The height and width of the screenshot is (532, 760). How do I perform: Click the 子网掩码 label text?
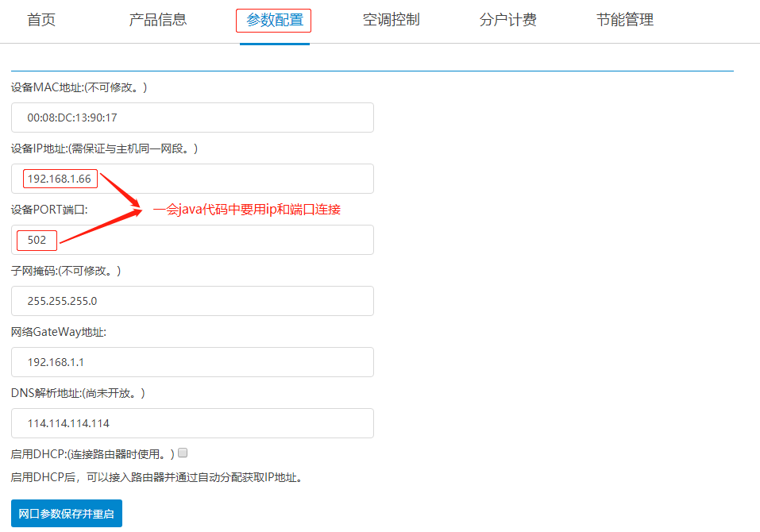[65, 271]
